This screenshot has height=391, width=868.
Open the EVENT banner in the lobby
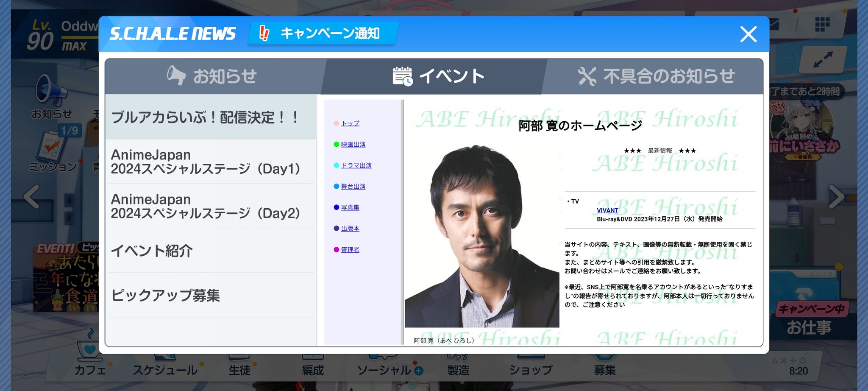66,276
